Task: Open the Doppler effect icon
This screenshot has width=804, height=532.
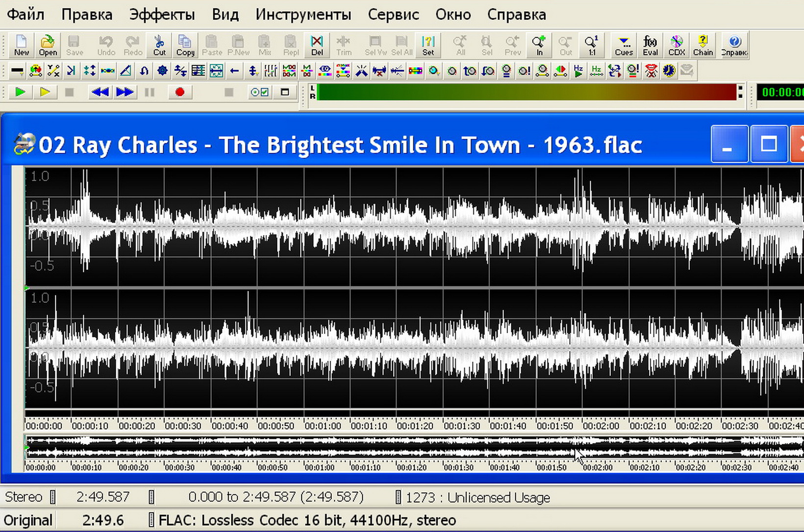Action: pyautogui.click(x=35, y=72)
